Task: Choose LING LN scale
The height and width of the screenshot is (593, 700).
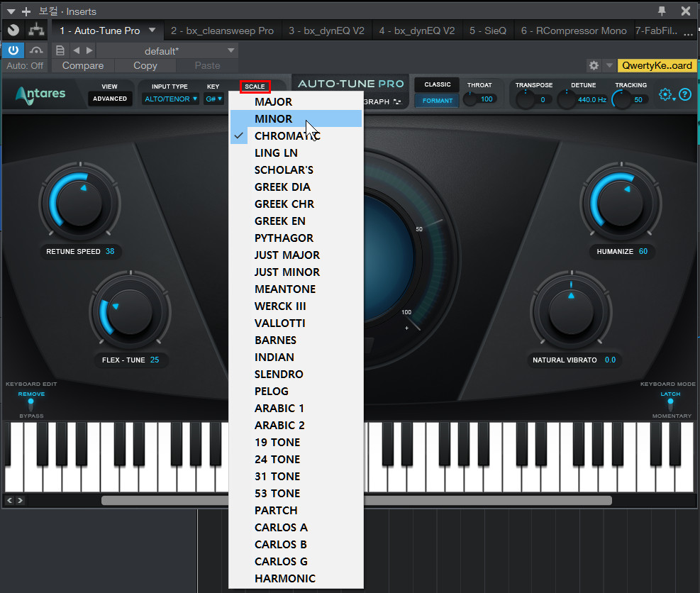Action: point(296,153)
